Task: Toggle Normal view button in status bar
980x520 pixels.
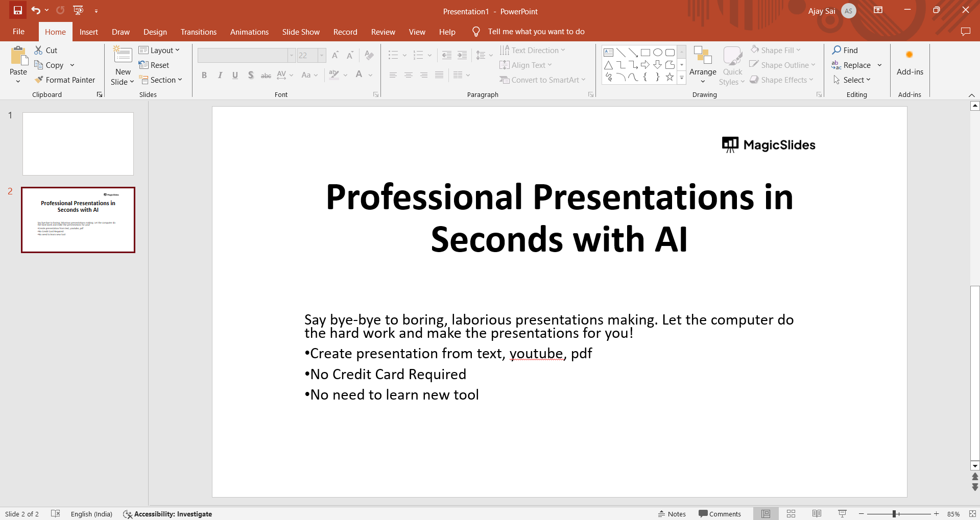Action: tap(766, 514)
